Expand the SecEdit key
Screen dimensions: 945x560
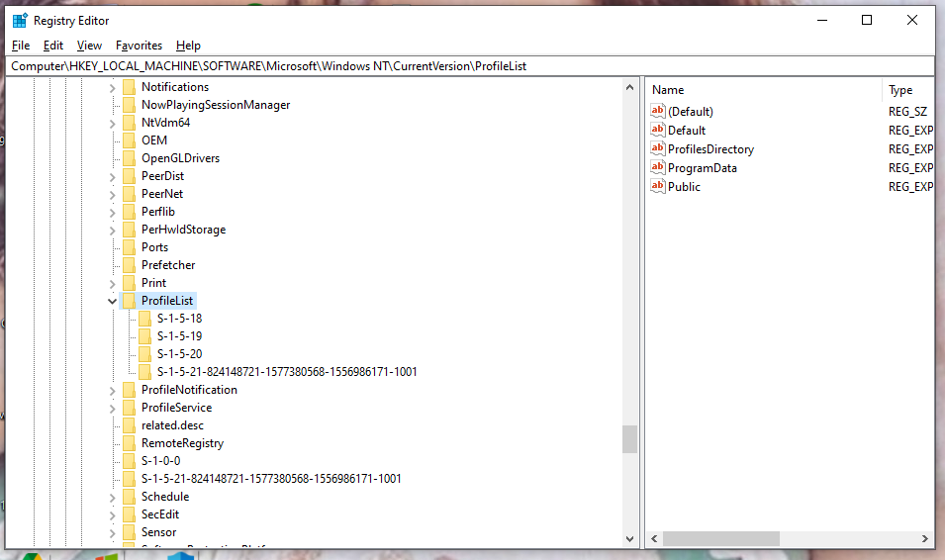pyautogui.click(x=112, y=515)
